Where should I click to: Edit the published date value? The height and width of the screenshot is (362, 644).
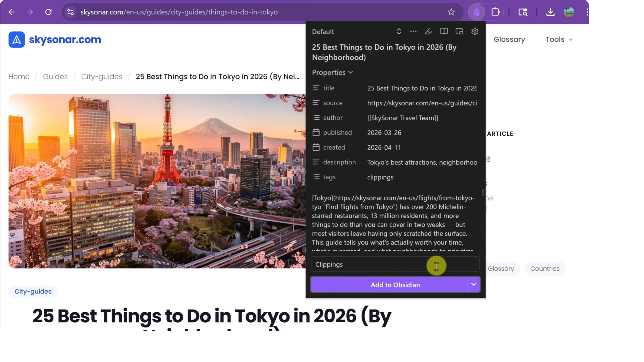coord(384,133)
